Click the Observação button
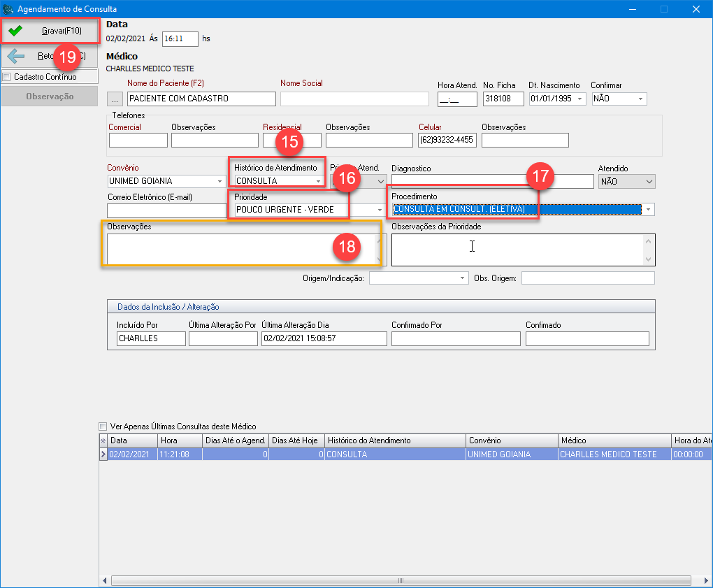This screenshot has width=713, height=588. (49, 96)
